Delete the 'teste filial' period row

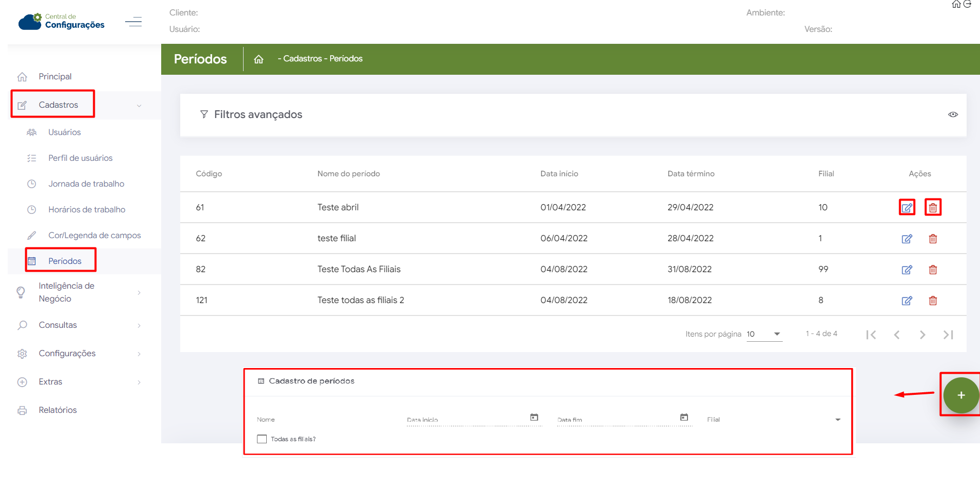point(933,239)
